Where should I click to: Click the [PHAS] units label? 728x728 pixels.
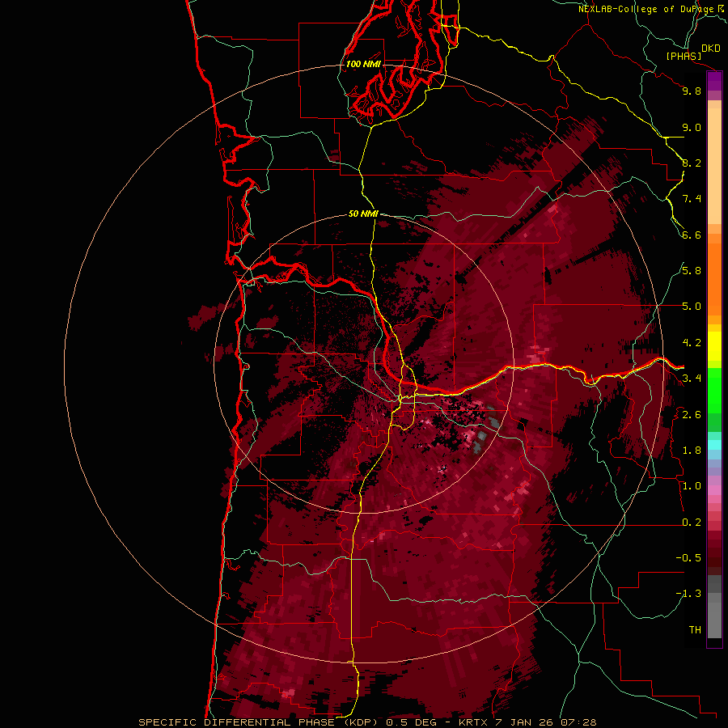[684, 57]
